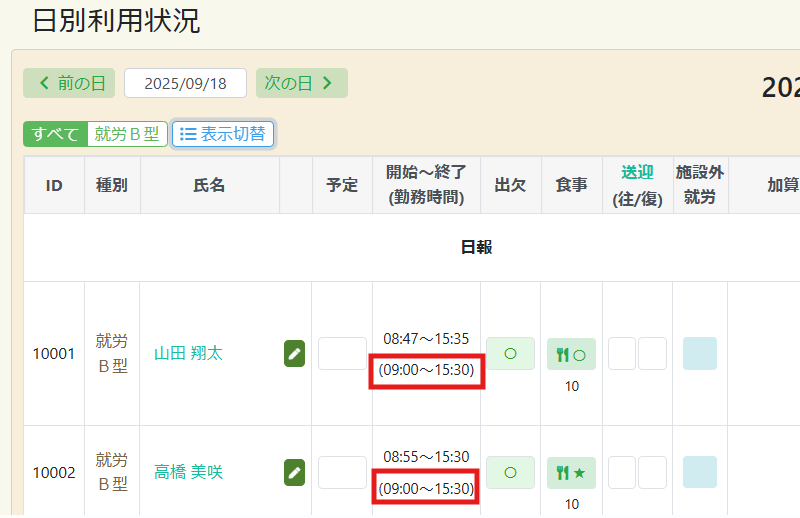This screenshot has width=800, height=518.
Task: Click light blue 施設外就労 box for 山田 翔太
Action: [x=699, y=354]
